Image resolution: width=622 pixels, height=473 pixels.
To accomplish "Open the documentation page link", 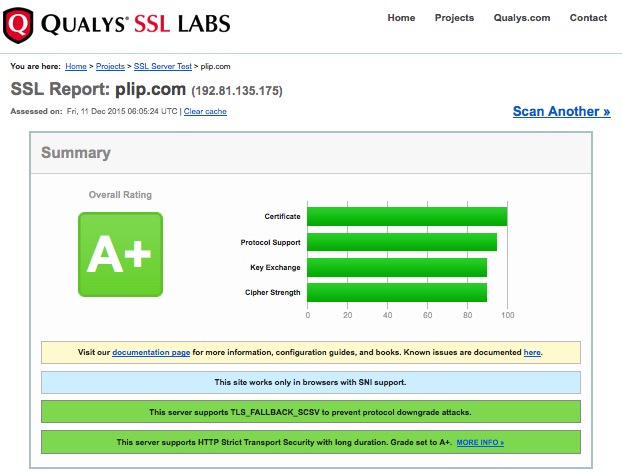I will (x=151, y=352).
